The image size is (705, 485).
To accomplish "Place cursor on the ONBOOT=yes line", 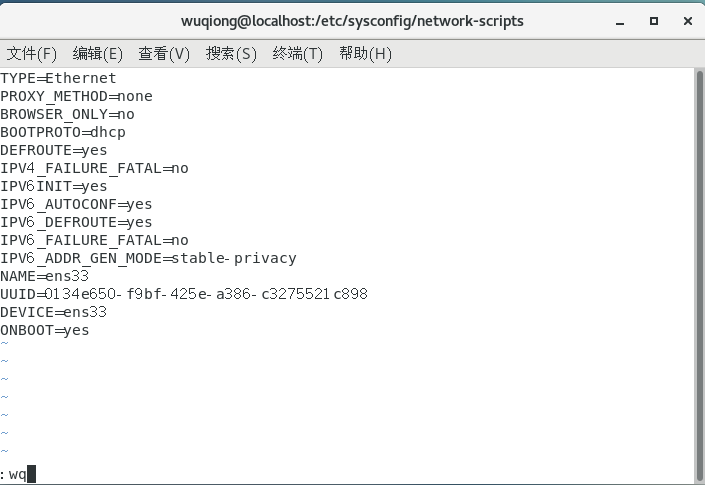I will pos(45,330).
